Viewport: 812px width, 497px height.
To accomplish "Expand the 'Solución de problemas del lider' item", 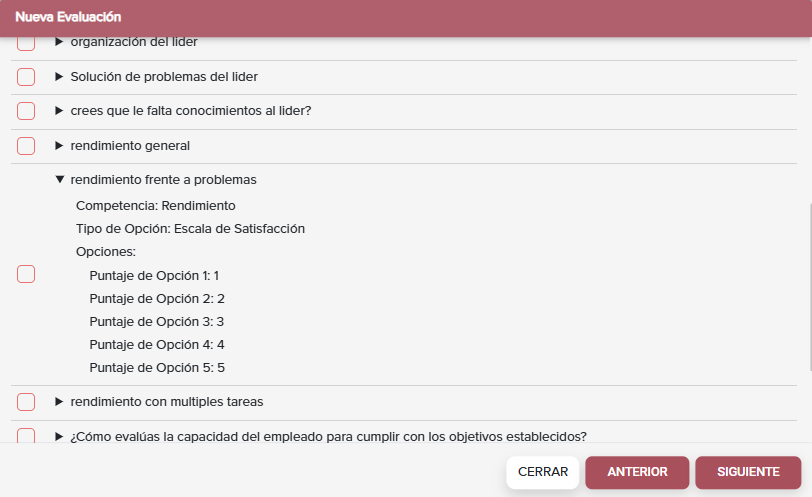I will point(59,77).
